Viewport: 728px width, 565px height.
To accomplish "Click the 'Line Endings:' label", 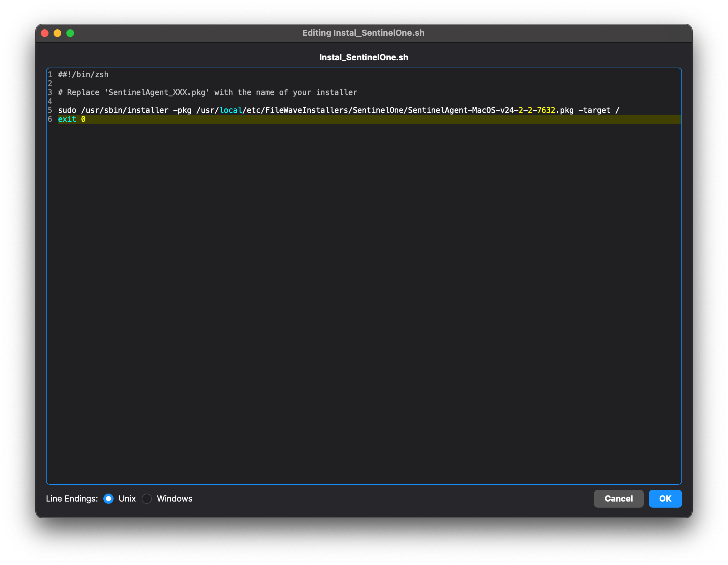I will pos(72,499).
